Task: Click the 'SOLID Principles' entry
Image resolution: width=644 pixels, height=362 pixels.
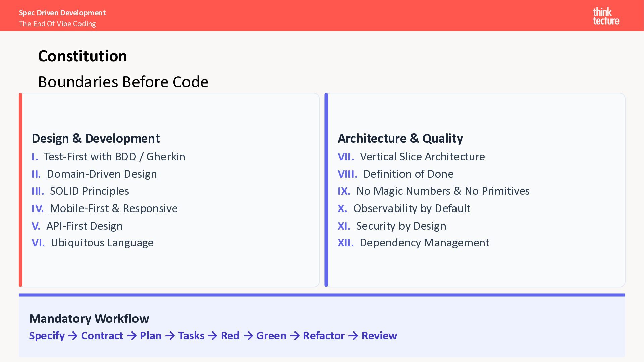Action: 89,191
